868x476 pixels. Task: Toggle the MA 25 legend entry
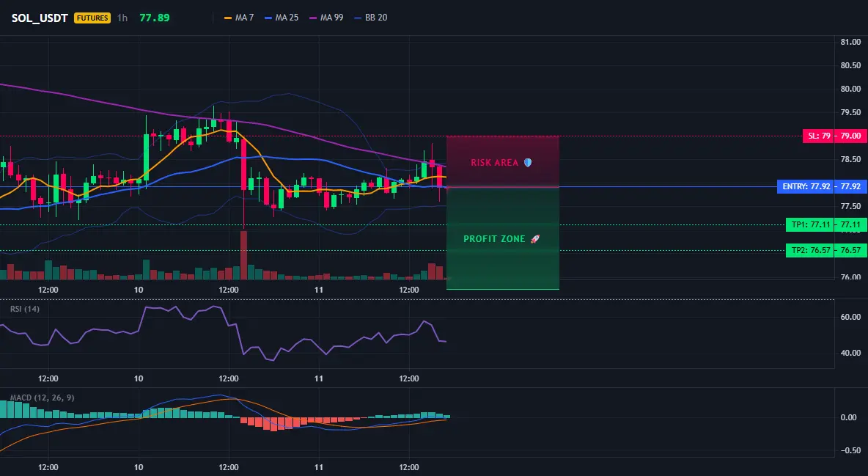282,18
